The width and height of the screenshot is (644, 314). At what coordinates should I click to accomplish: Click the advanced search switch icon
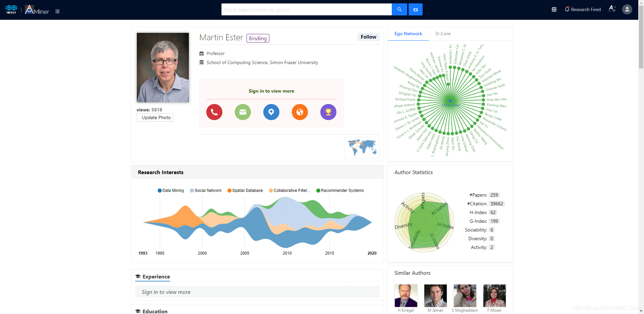[416, 9]
